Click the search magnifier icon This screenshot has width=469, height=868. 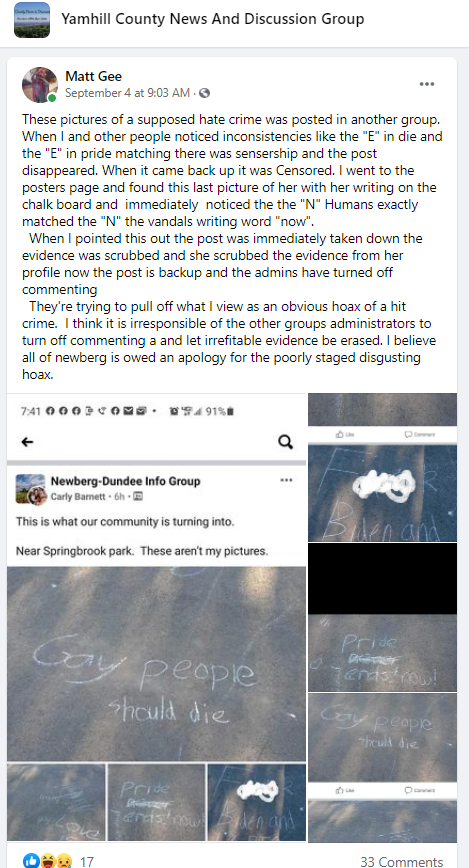pos(285,442)
